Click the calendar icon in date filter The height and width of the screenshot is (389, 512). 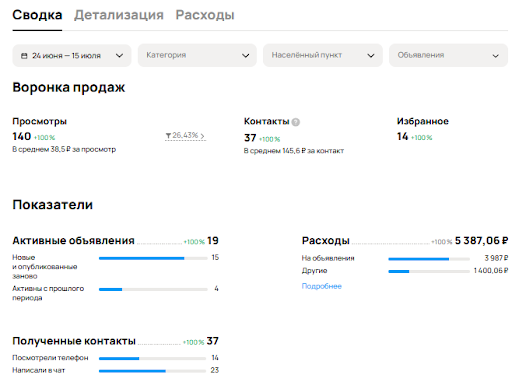pyautogui.click(x=24, y=56)
